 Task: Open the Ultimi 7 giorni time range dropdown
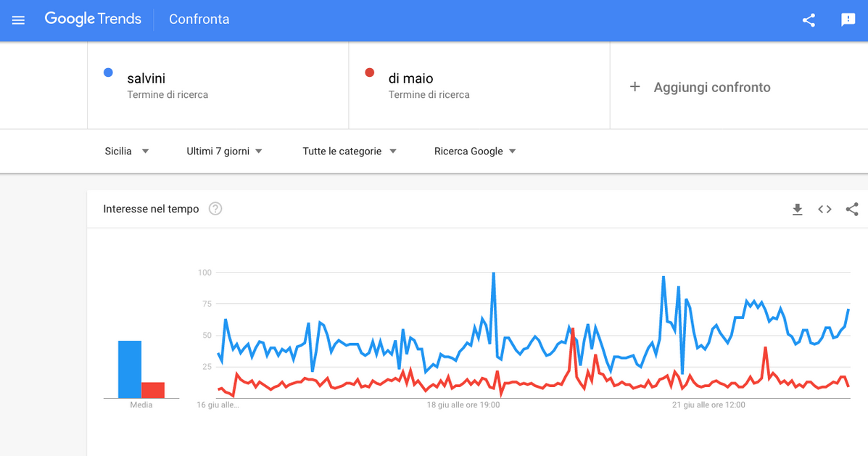[224, 151]
